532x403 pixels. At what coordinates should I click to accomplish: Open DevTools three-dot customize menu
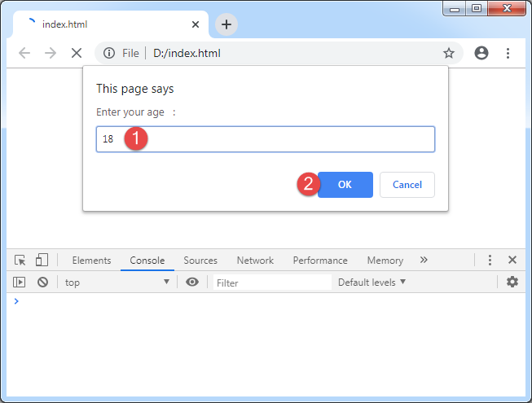[x=490, y=261]
